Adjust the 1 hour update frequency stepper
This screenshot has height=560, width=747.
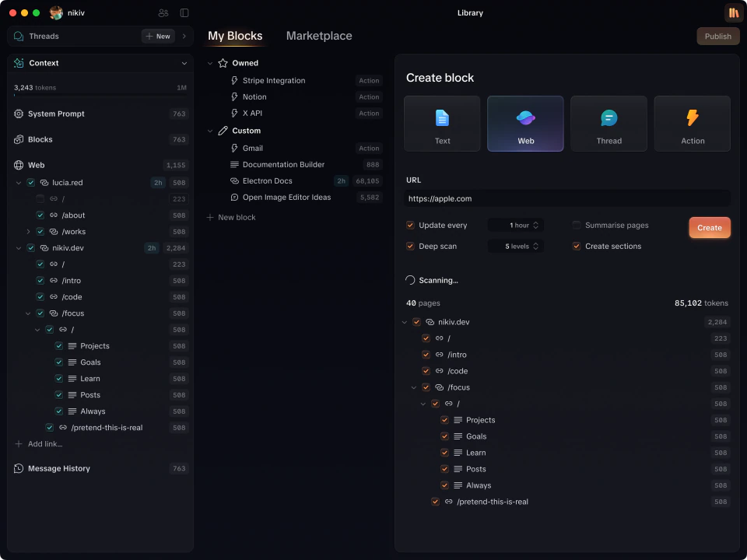[x=535, y=225]
